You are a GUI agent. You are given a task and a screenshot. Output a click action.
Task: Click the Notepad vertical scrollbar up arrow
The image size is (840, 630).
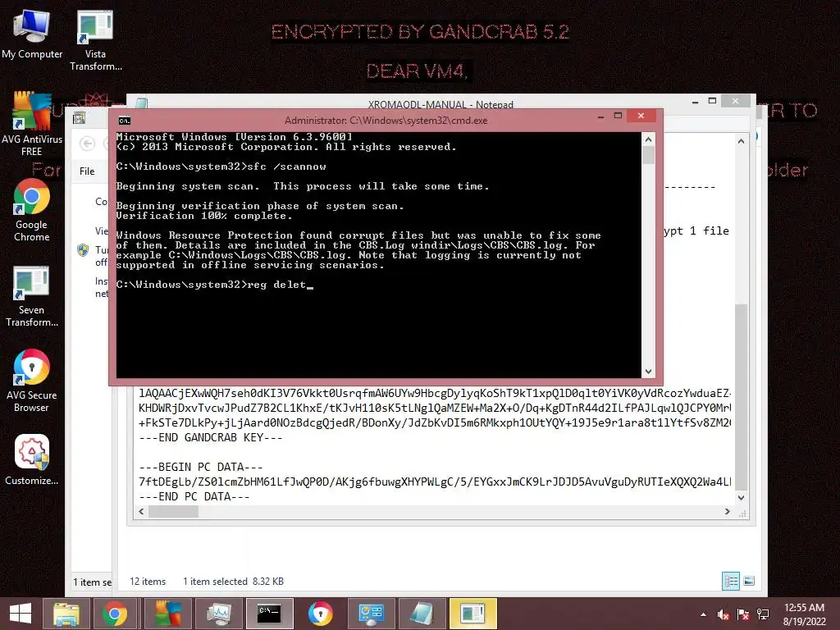(x=741, y=141)
